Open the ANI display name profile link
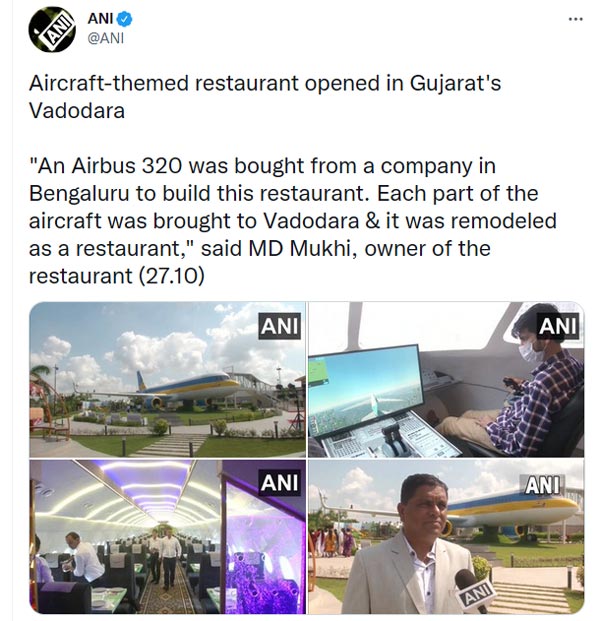 tap(100, 19)
